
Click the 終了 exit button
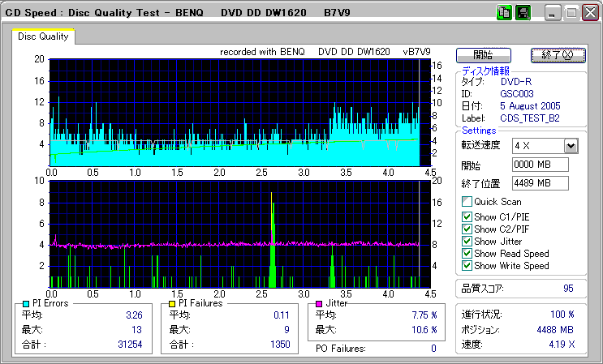click(558, 55)
